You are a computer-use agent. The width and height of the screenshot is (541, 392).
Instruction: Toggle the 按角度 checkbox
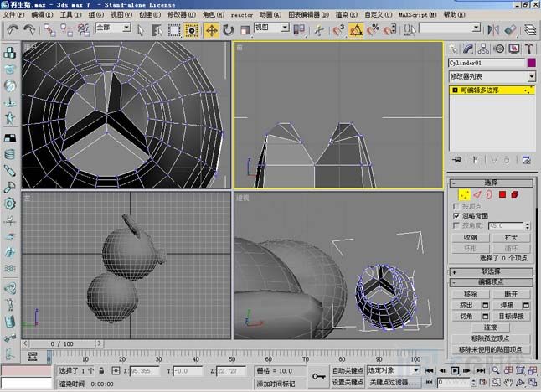coord(456,225)
